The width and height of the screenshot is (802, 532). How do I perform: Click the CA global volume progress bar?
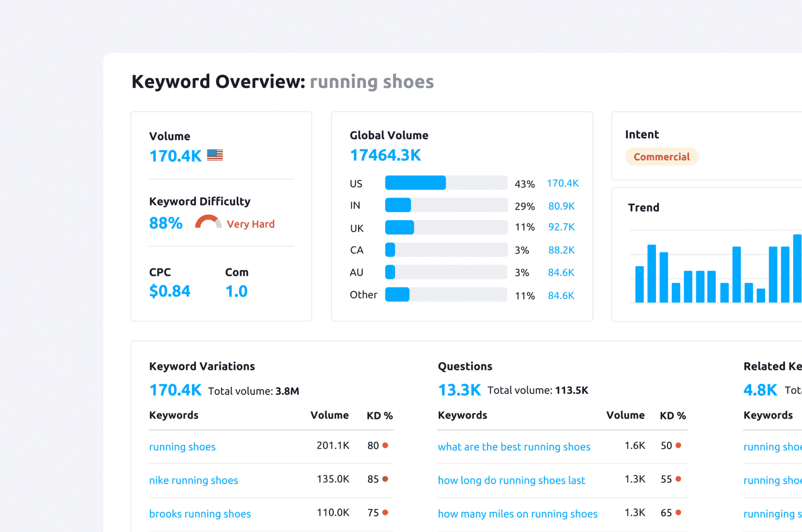pos(446,250)
